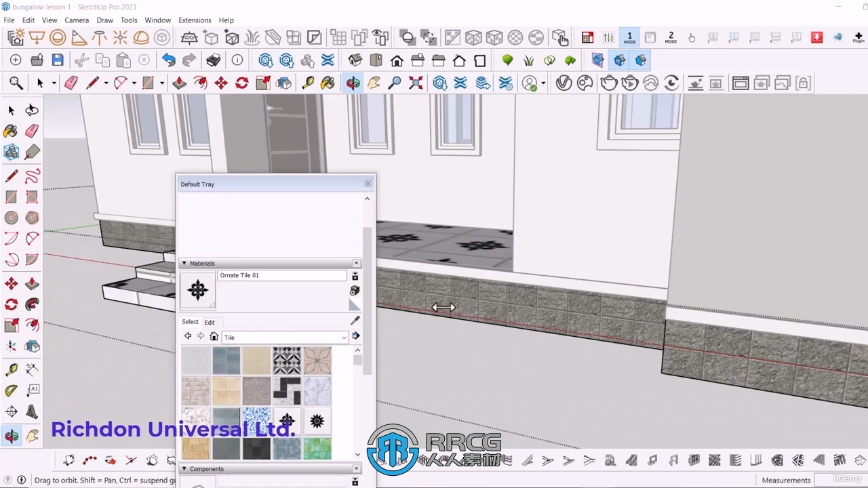868x488 pixels.
Task: Collapse the Materials panel triangle
Action: [184, 263]
